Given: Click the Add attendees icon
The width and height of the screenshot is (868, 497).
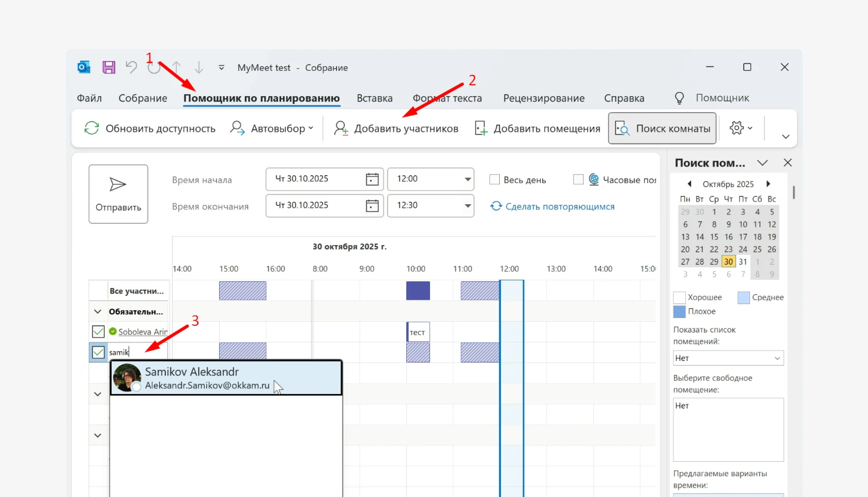Looking at the screenshot, I should point(341,128).
